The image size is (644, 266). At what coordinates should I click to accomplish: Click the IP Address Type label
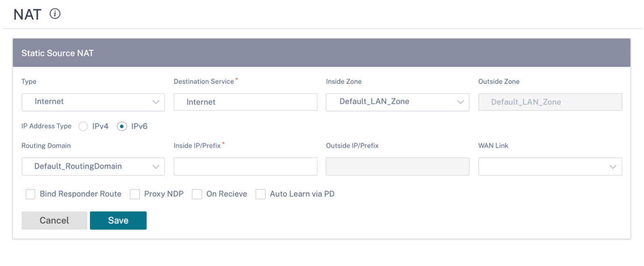coord(47,126)
